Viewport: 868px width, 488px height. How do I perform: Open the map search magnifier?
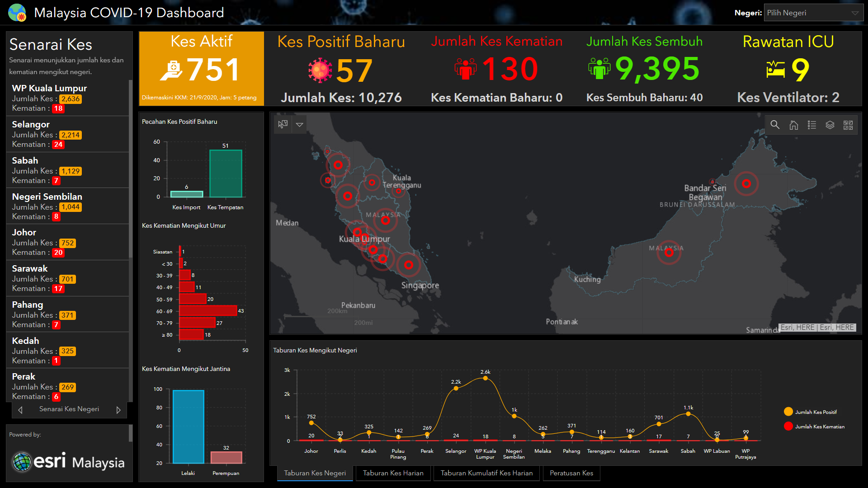click(775, 125)
